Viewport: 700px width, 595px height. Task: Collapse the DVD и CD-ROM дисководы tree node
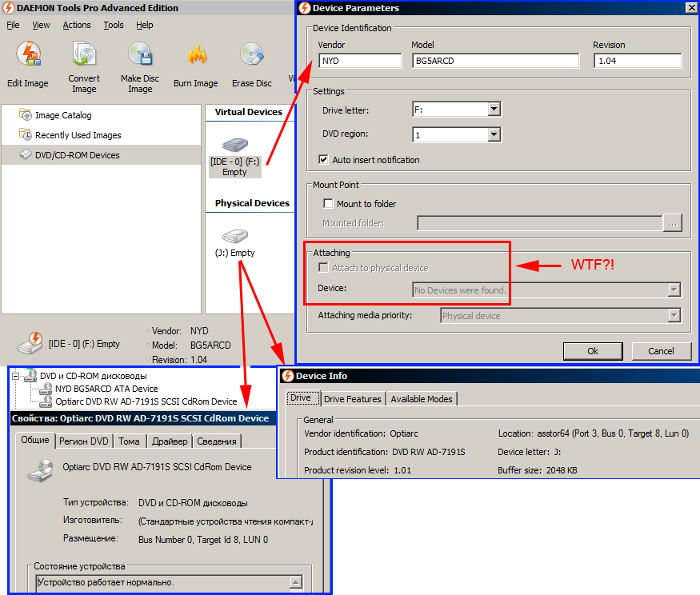pos(17,376)
